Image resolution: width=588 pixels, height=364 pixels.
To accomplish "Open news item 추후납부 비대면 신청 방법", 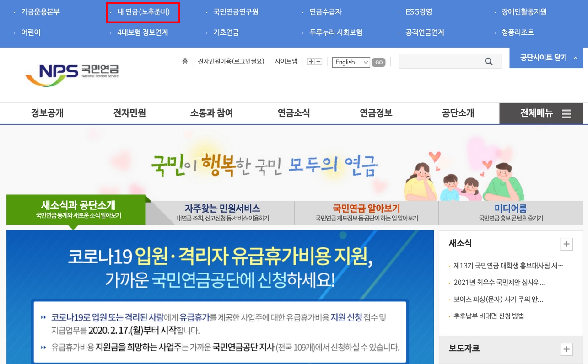I will click(x=489, y=316).
